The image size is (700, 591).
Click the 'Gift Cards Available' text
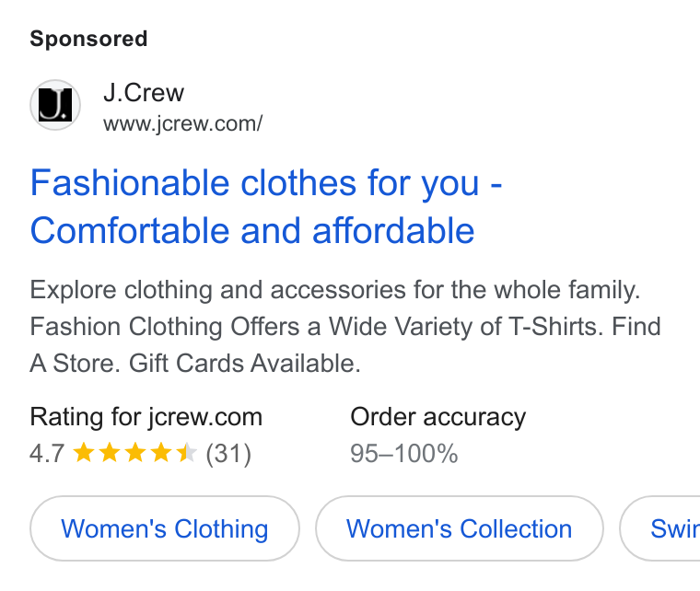(x=245, y=363)
